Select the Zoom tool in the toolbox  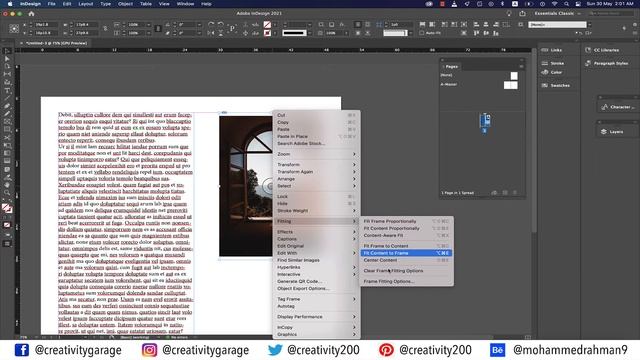(x=7, y=193)
